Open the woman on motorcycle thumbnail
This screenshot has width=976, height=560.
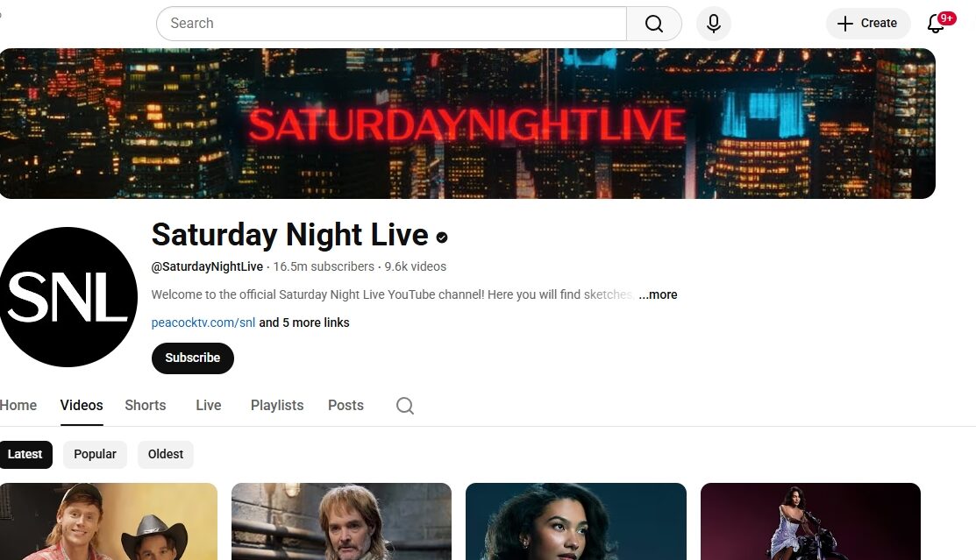[x=809, y=521]
